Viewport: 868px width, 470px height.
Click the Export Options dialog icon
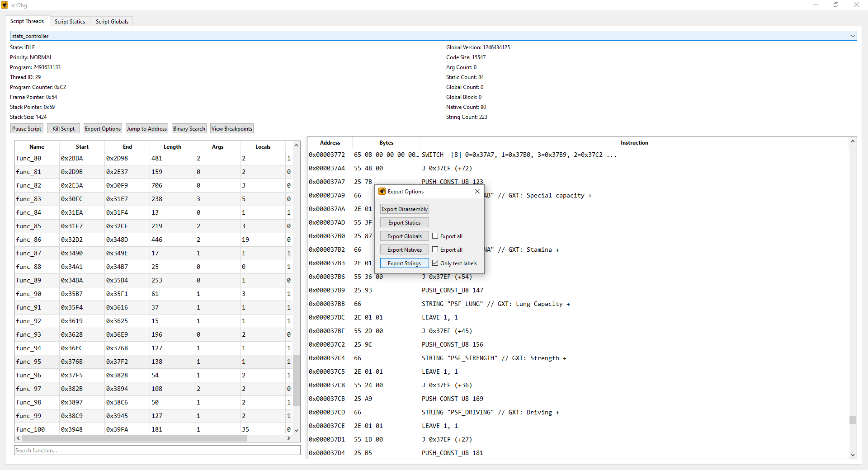(x=382, y=192)
